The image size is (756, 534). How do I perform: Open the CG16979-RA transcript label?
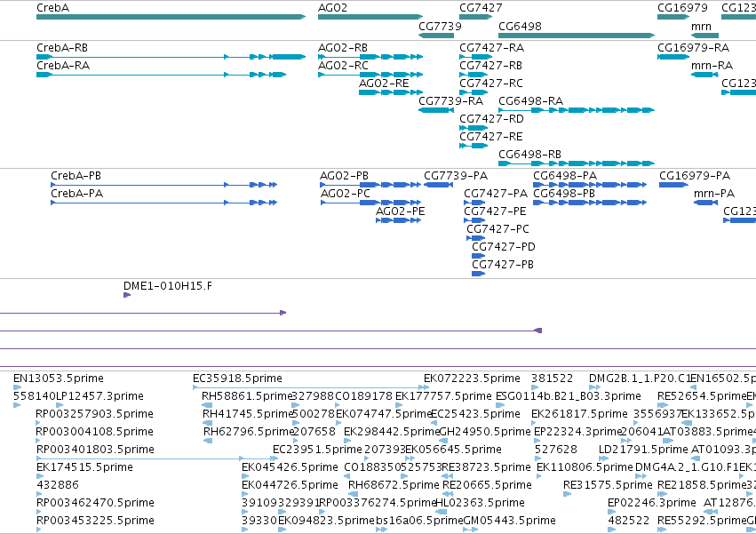tap(693, 48)
